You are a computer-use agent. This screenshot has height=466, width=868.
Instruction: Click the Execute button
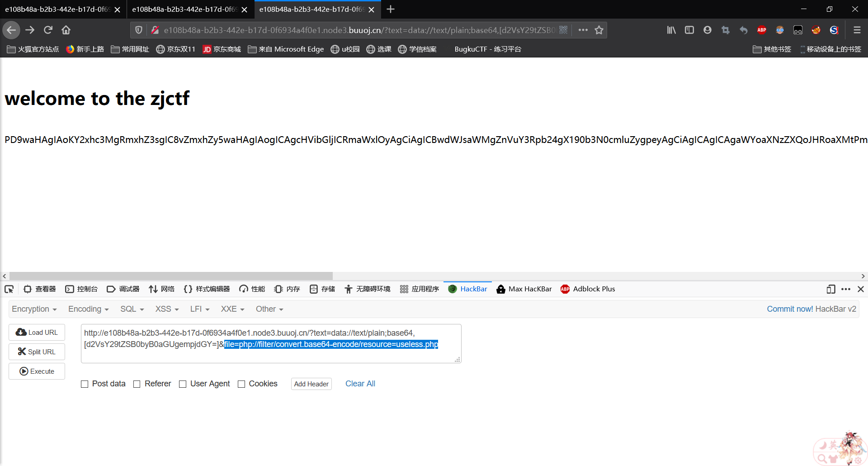pos(37,371)
